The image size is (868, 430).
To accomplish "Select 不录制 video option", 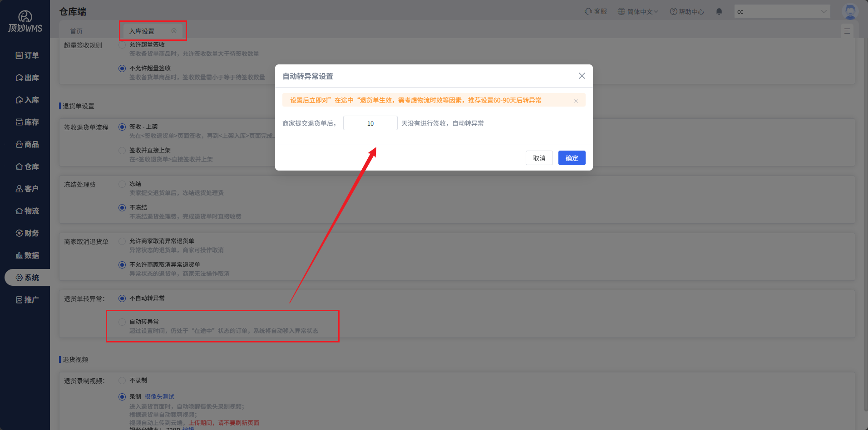I will click(x=122, y=380).
